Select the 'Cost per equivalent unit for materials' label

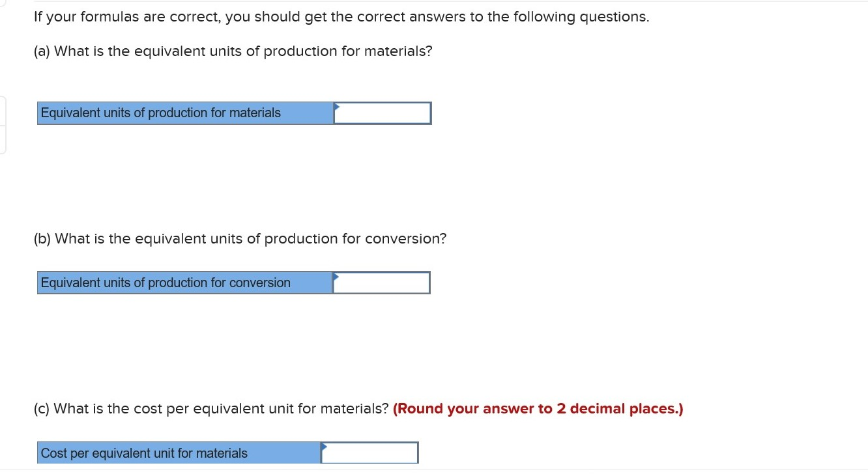point(145,453)
